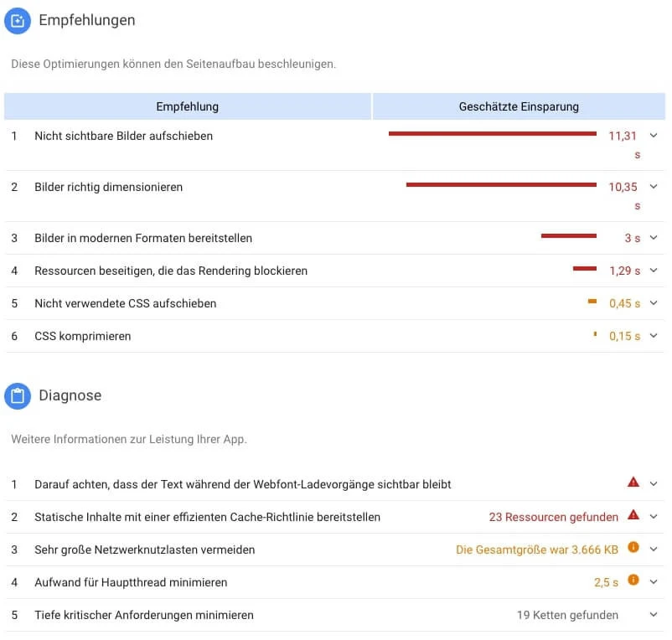Click the Empfehlung column header
Viewport: 672px width, 640px height.
[187, 106]
